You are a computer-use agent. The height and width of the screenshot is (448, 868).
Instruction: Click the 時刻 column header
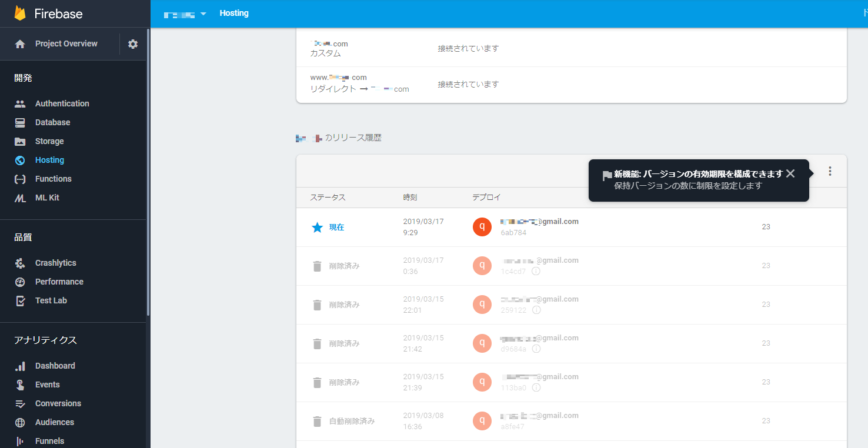(410, 198)
